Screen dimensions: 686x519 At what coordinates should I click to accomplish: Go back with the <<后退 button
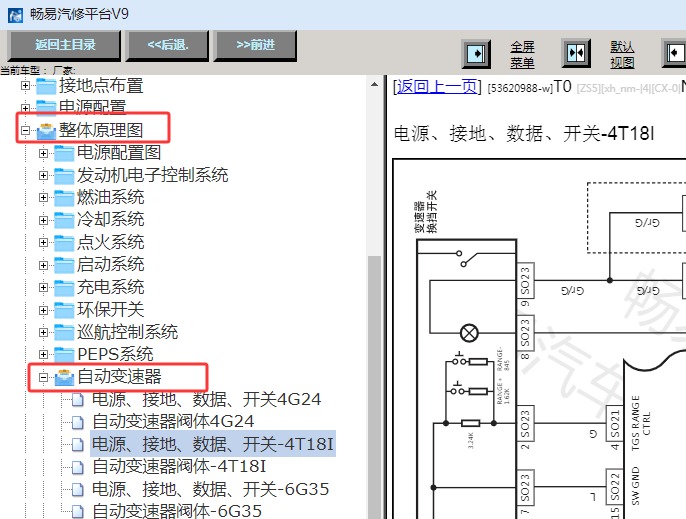pyautogui.click(x=167, y=45)
